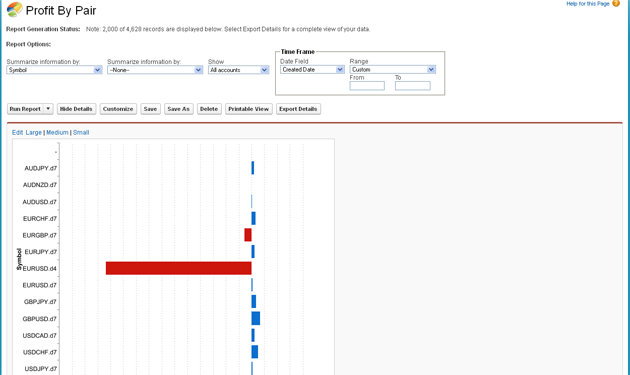Viewport: 630px width, 375px height.
Task: Open the Show All accounts dropdown
Action: (239, 70)
